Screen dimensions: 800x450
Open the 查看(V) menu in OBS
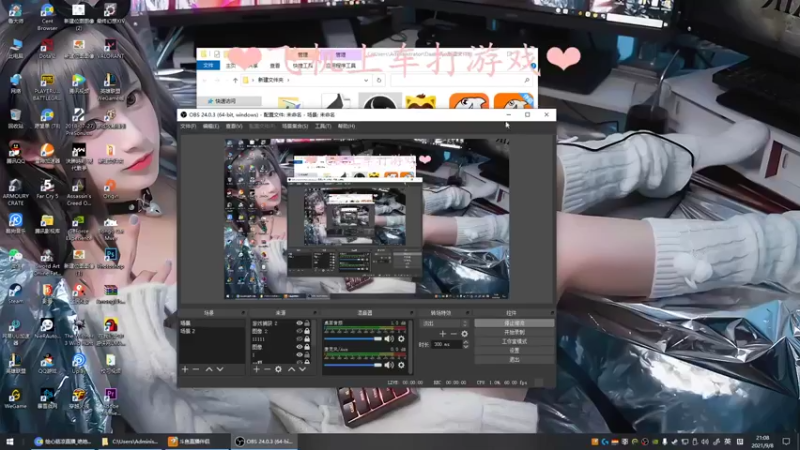[234, 126]
